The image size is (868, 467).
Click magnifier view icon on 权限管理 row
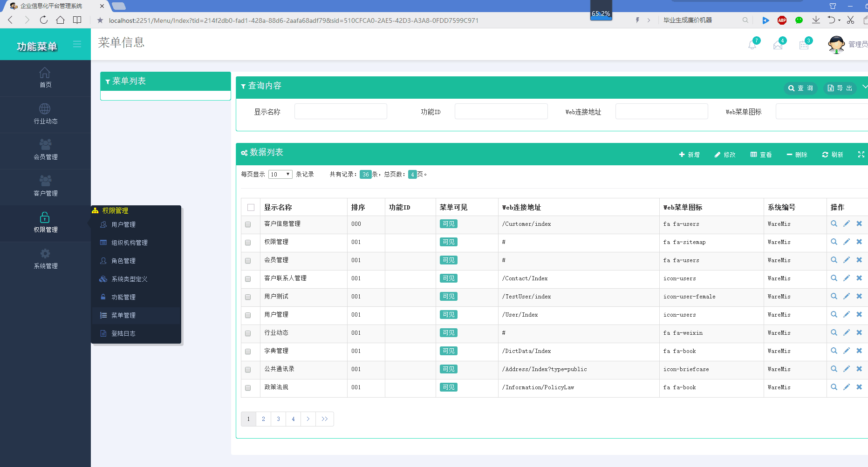pos(834,242)
